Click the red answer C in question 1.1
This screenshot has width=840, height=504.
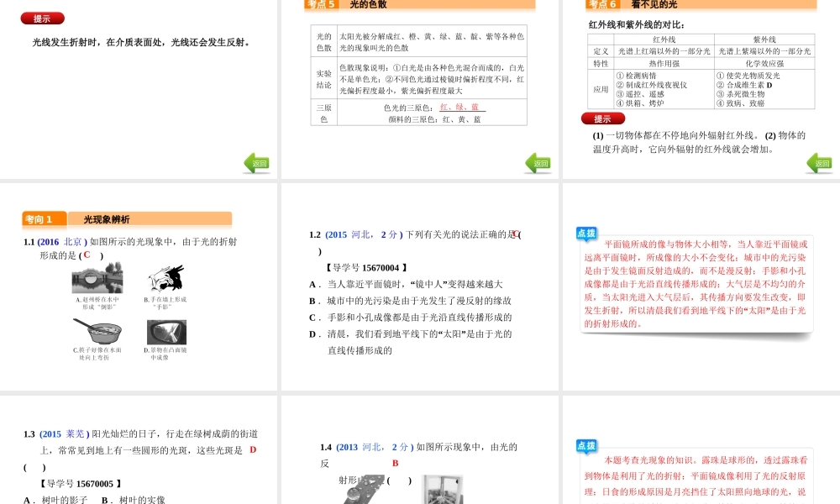pyautogui.click(x=87, y=255)
